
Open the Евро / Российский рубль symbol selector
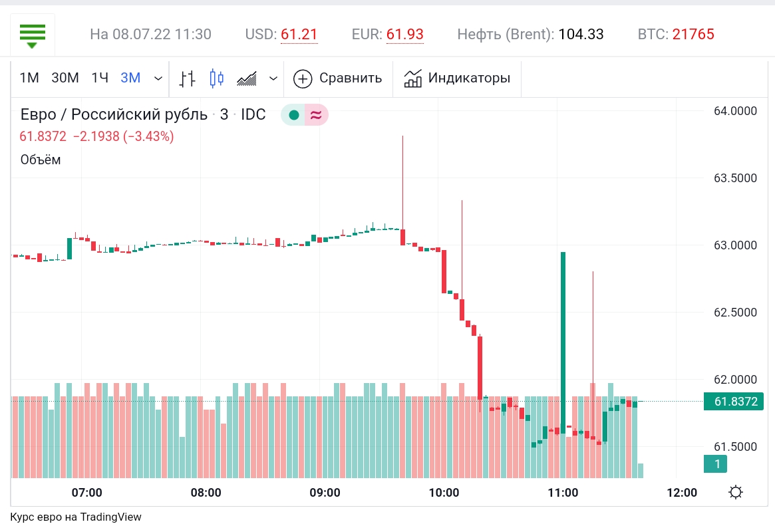click(x=114, y=114)
